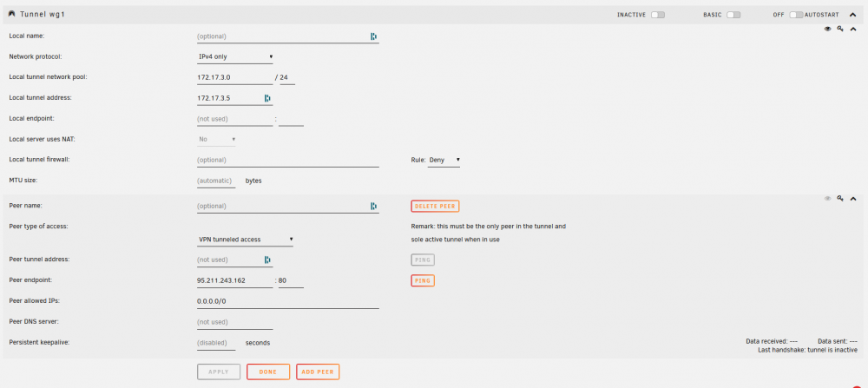Click the greyed peer eye icon
The width and height of the screenshot is (868, 388).
tap(827, 198)
